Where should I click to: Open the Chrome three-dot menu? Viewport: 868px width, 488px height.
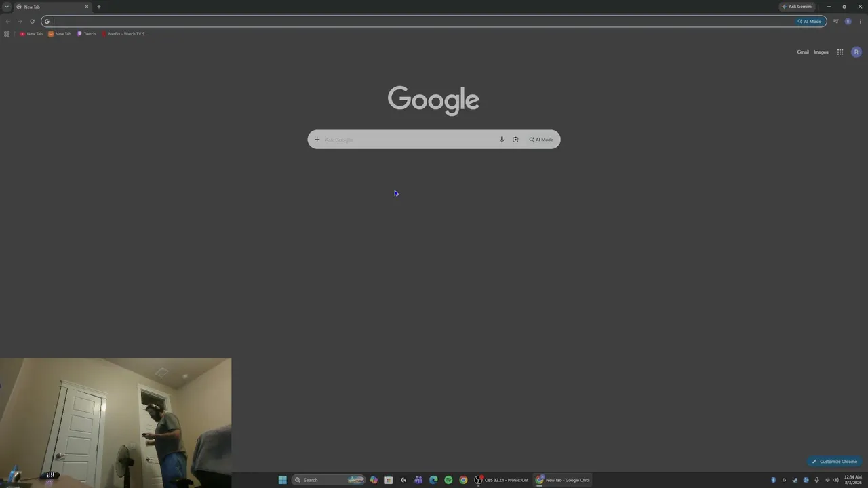[x=860, y=21]
